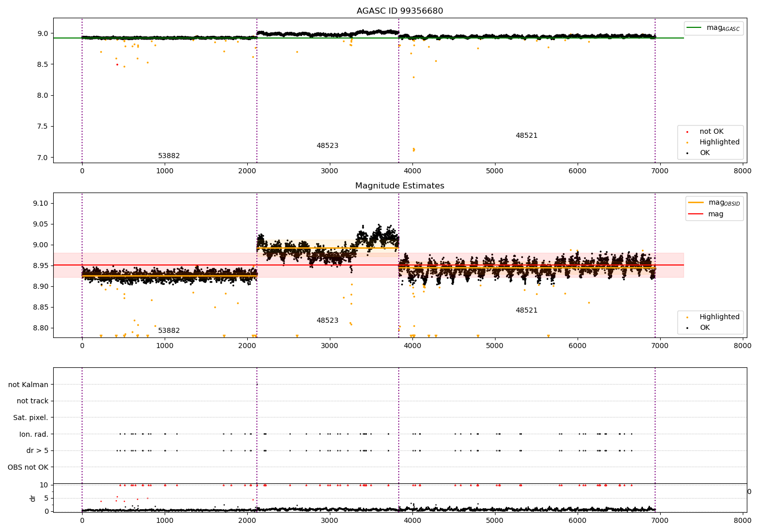The width and height of the screenshot is (760, 532).
Task: Click the 8.85 tick label on the Magnitude Estimates axis
Action: [x=41, y=308]
